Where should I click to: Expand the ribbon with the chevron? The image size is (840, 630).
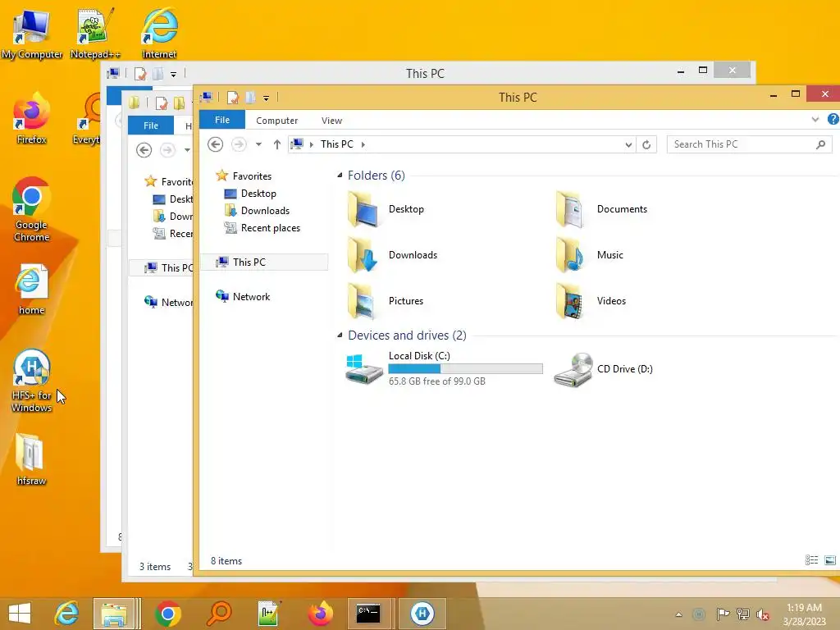[x=815, y=120]
